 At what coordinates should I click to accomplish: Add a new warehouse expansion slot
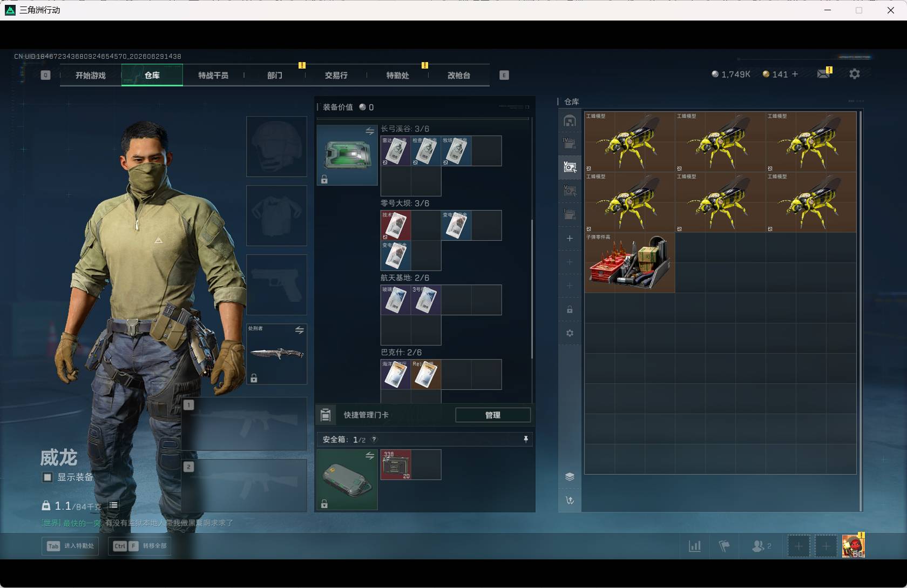[x=570, y=238]
